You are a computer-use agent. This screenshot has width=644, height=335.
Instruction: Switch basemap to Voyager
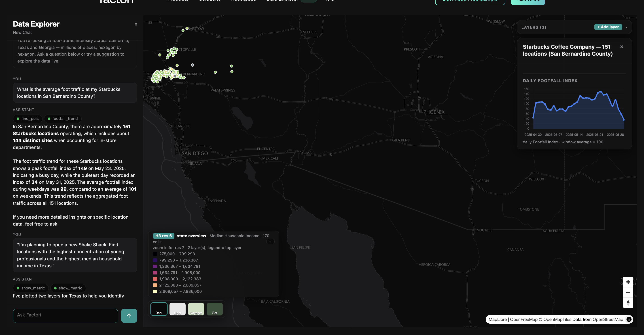coord(196,309)
